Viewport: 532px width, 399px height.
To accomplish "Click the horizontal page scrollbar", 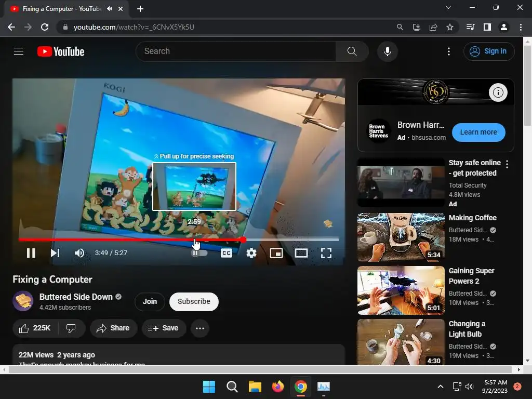I will pos(260,369).
